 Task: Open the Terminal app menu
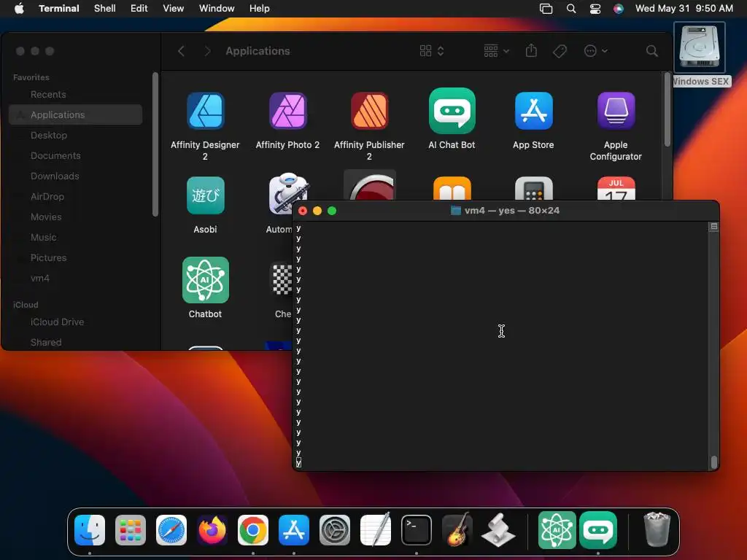pos(59,9)
